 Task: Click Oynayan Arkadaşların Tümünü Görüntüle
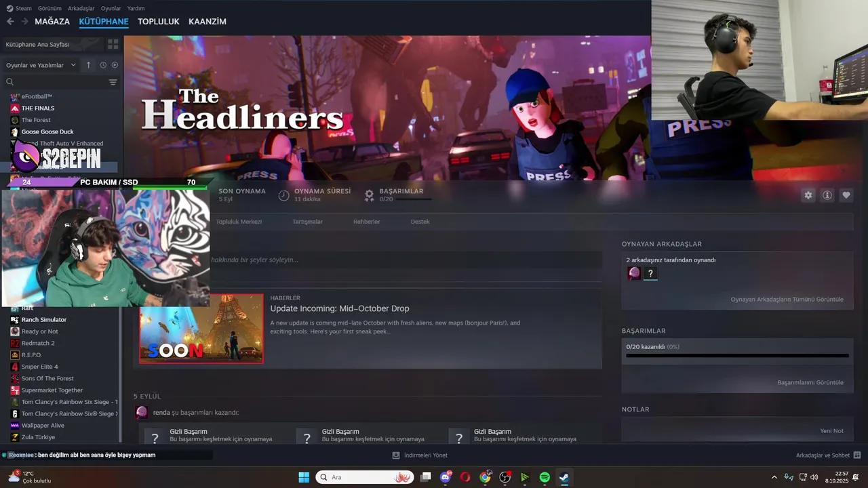787,300
